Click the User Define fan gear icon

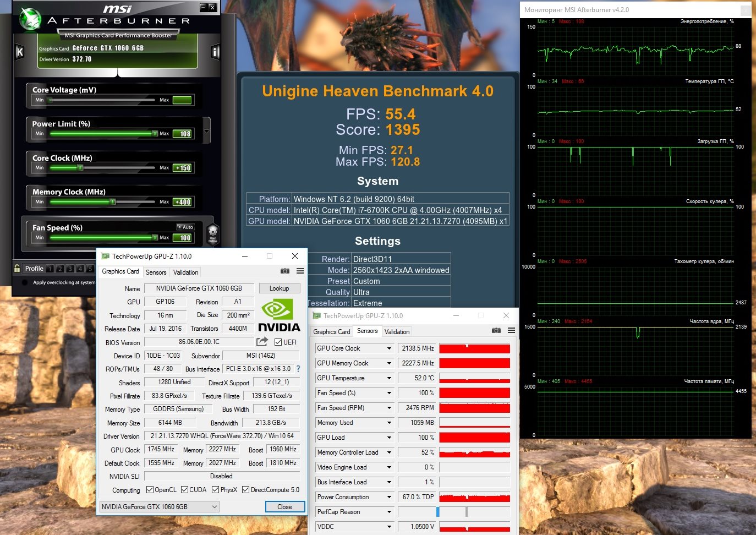tap(213, 234)
